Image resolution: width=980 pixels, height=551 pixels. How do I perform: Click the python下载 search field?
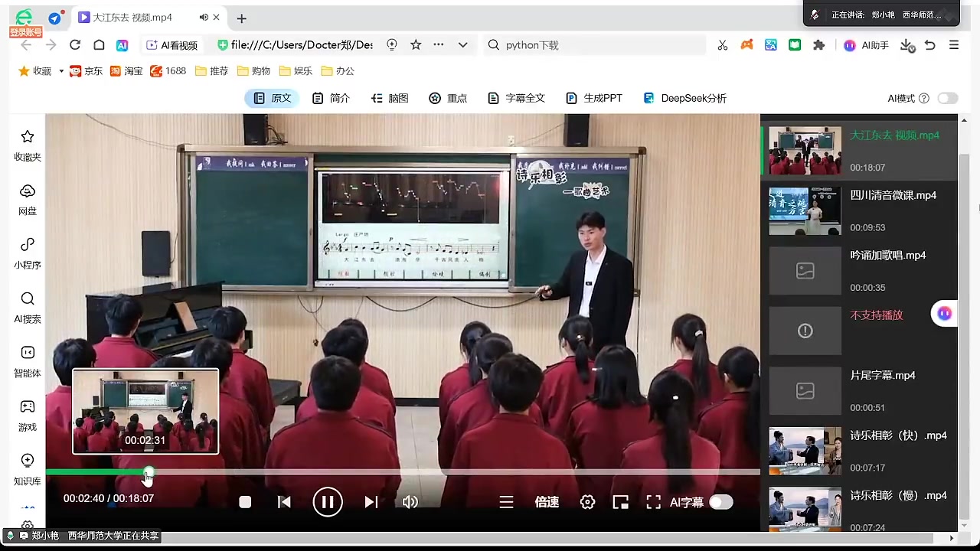(595, 45)
